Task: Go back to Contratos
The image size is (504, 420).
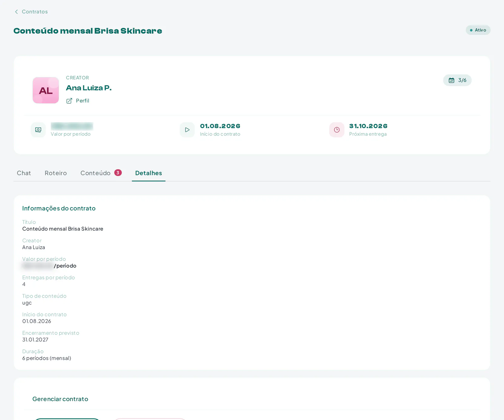Action: [31, 12]
